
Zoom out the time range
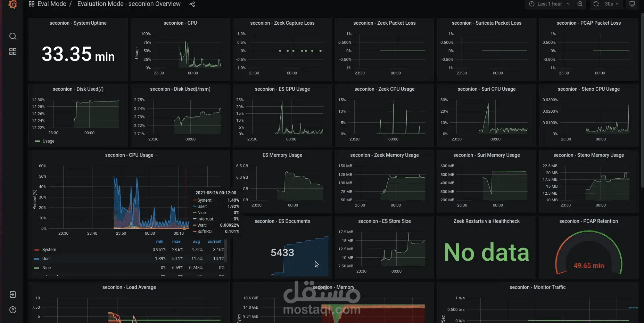(x=580, y=4)
